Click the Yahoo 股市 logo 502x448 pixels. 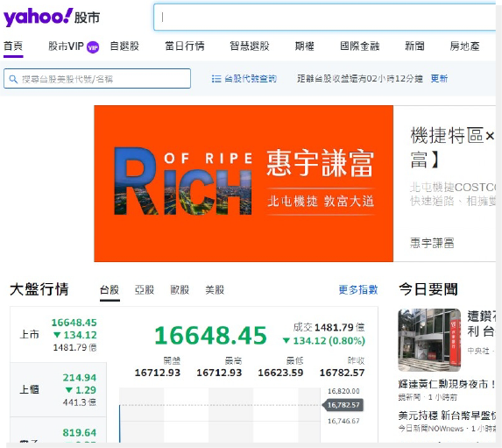click(x=52, y=17)
